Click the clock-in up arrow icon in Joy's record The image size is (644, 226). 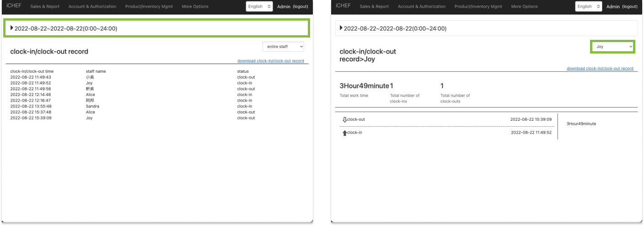coord(344,133)
